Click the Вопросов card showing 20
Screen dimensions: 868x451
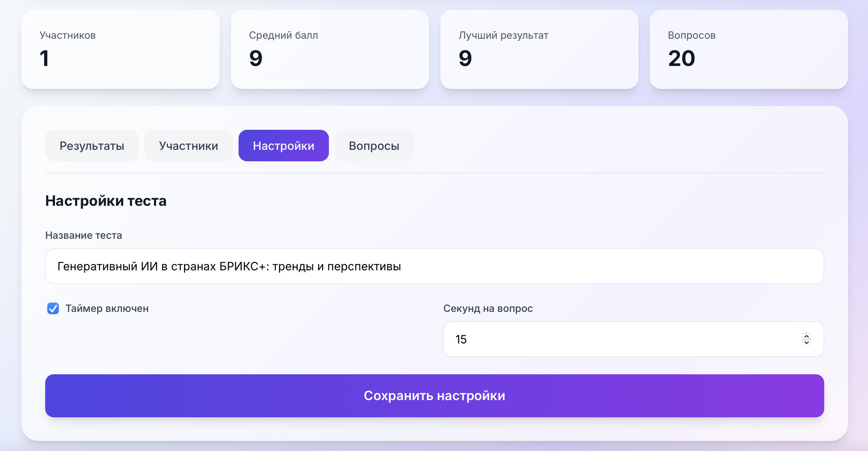coord(749,49)
